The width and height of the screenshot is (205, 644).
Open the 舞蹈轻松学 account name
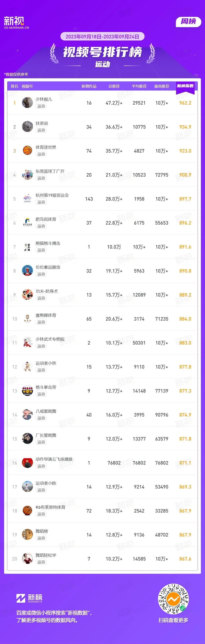46,555
